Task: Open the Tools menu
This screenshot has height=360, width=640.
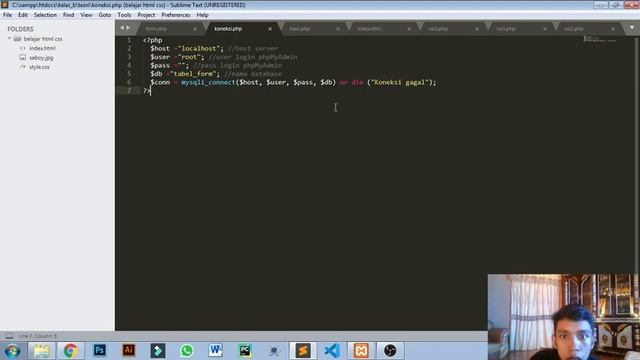Action: coord(124,15)
